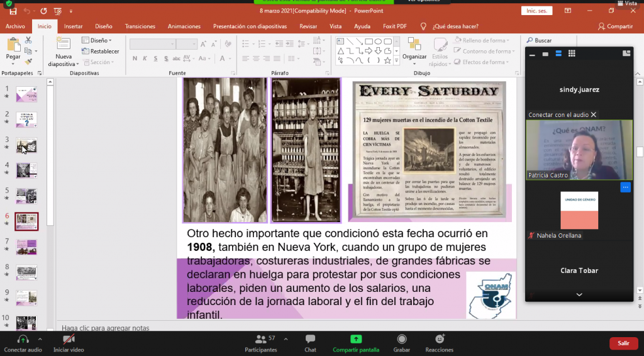This screenshot has width=644, height=356.
Task: Click the increase indent icon
Action: point(289,43)
